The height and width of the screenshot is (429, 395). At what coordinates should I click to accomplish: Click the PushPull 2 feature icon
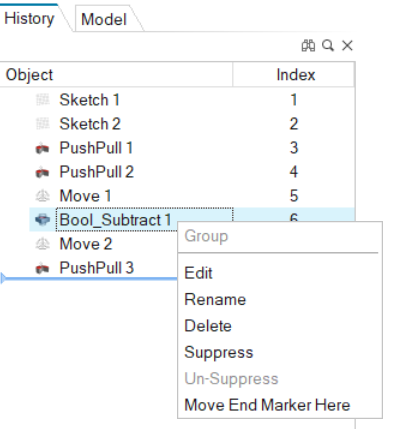pyautogui.click(x=42, y=172)
